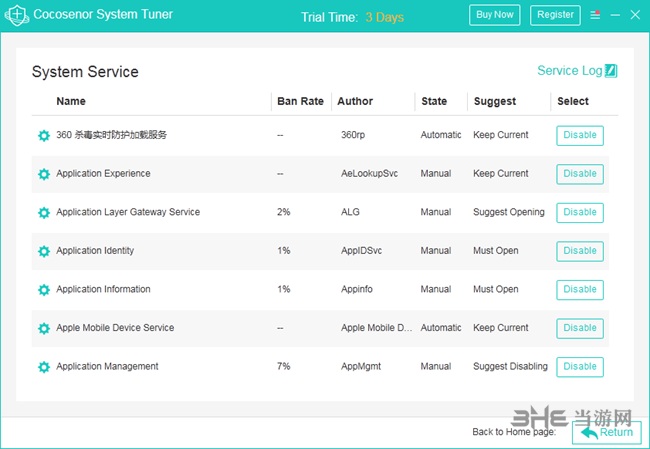Viewport: 650px width, 449px height.
Task: Close the System Tuner window
Action: tap(635, 15)
